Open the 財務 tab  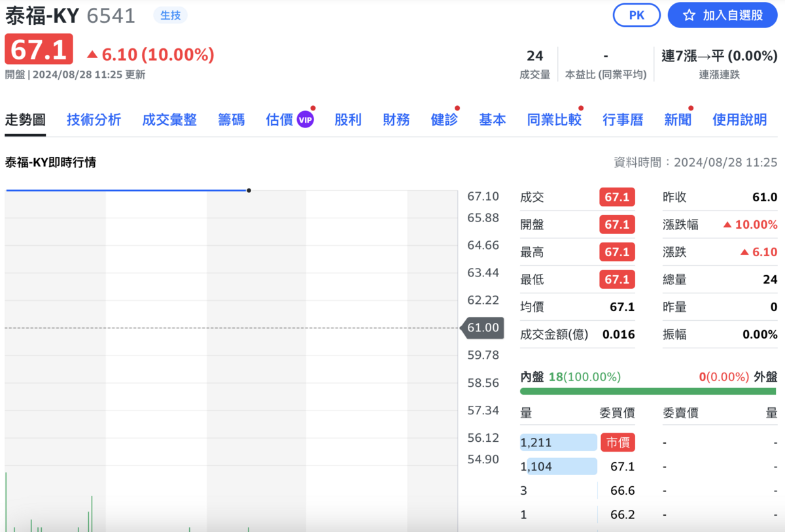[x=396, y=120]
